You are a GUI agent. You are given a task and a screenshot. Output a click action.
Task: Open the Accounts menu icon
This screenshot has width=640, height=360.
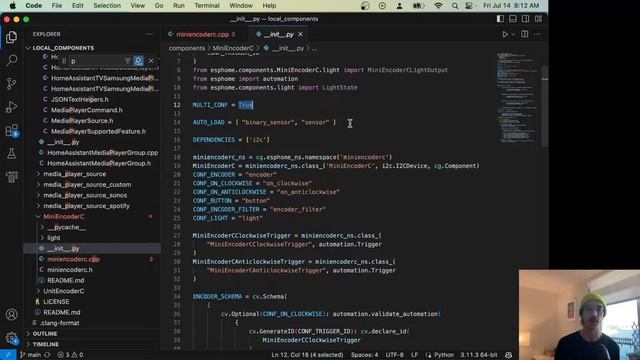pos(11,315)
